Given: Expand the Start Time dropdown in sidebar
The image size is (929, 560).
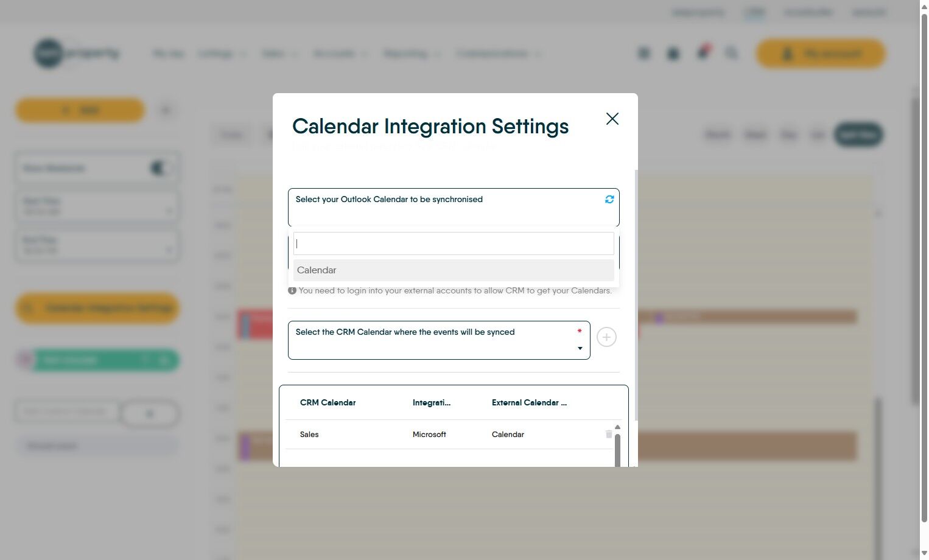Looking at the screenshot, I should 97,206.
